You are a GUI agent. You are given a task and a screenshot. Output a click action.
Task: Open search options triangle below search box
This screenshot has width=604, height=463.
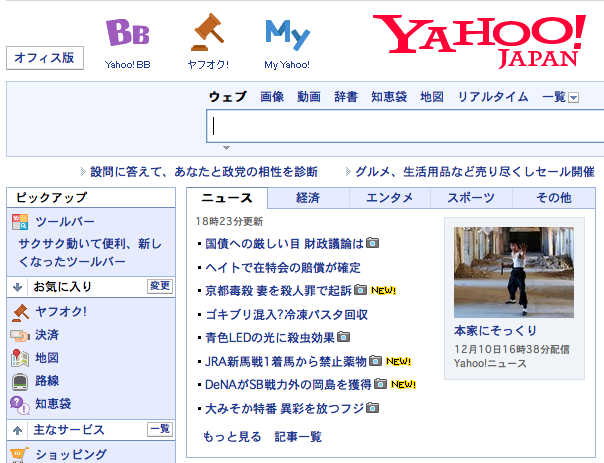point(226,148)
